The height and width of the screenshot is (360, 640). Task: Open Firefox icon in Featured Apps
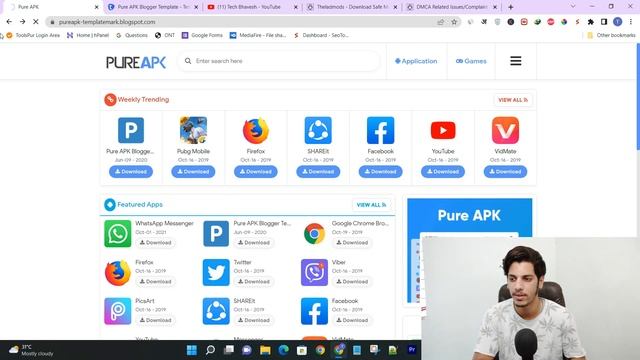pyautogui.click(x=118, y=272)
